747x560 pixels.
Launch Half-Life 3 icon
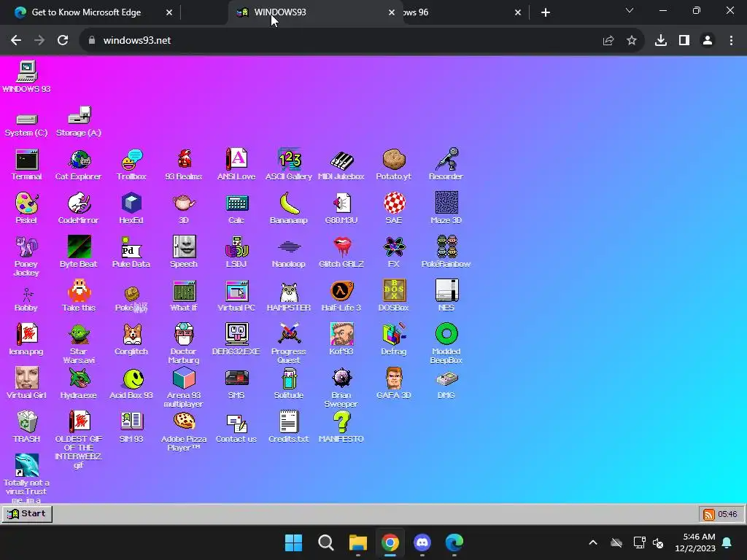[341, 296]
